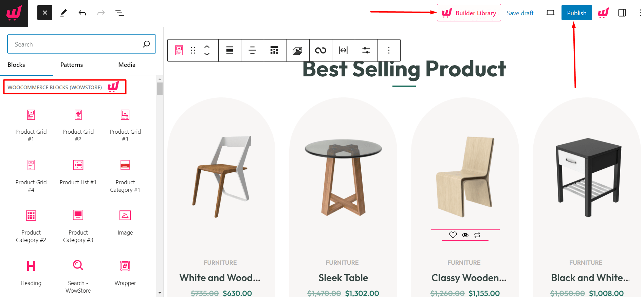Screen dimensions: 644x297
Task: Insert the Image block
Action: point(125,223)
